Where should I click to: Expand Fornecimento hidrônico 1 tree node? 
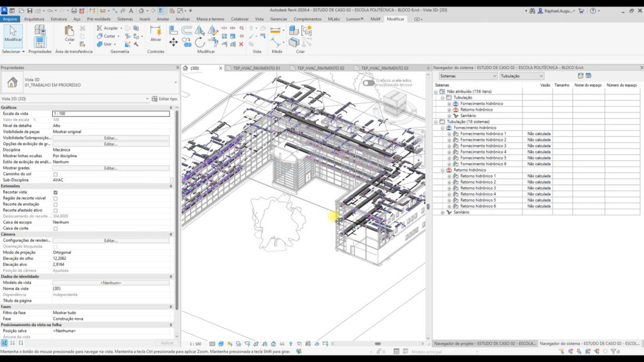[x=449, y=134]
